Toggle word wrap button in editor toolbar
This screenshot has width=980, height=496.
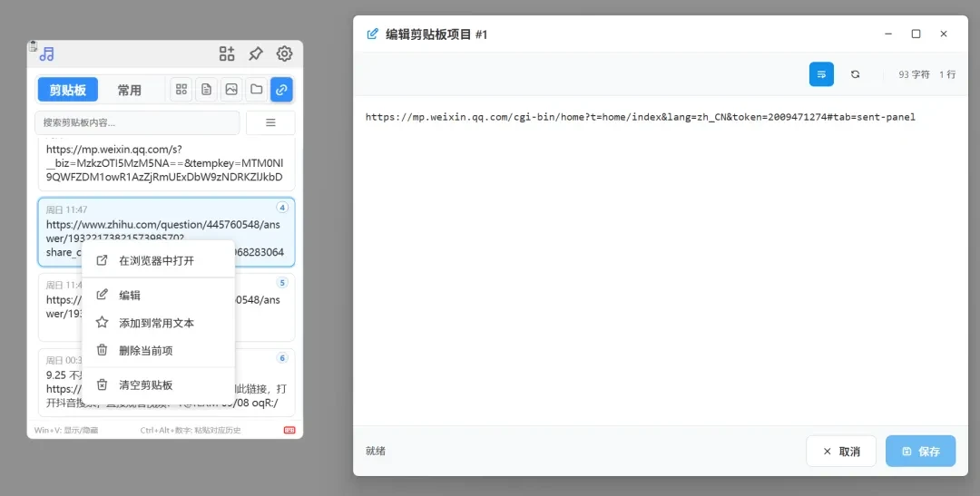pyautogui.click(x=821, y=74)
